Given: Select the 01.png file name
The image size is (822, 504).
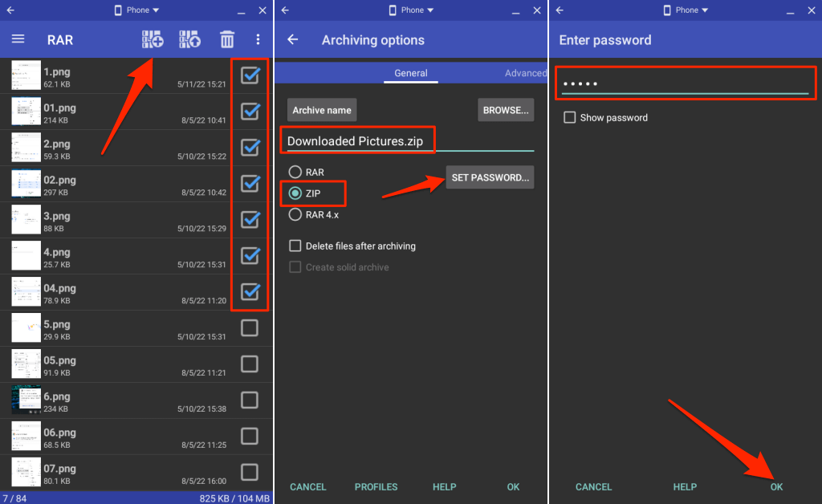Looking at the screenshot, I should click(x=59, y=108).
